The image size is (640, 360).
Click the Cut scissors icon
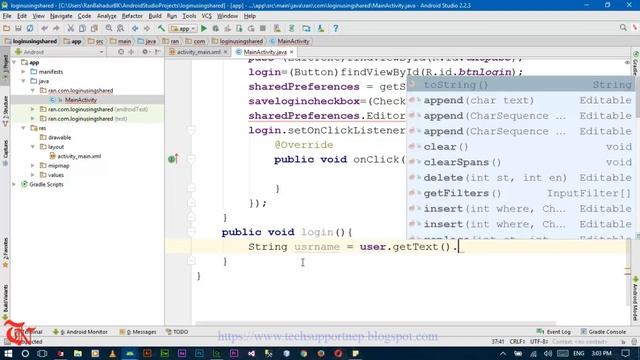coord(70,28)
